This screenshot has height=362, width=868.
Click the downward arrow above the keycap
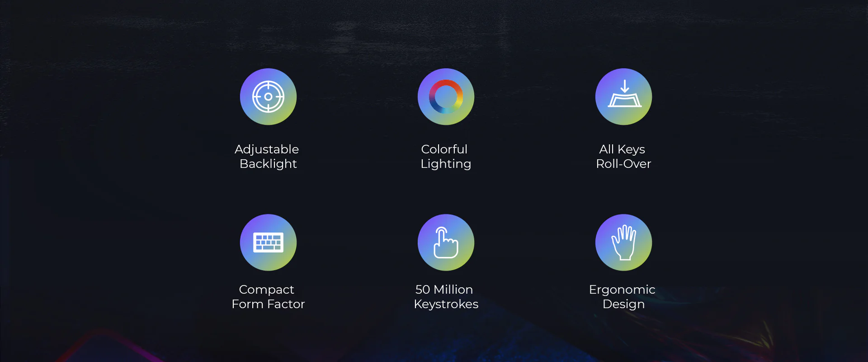(x=624, y=86)
